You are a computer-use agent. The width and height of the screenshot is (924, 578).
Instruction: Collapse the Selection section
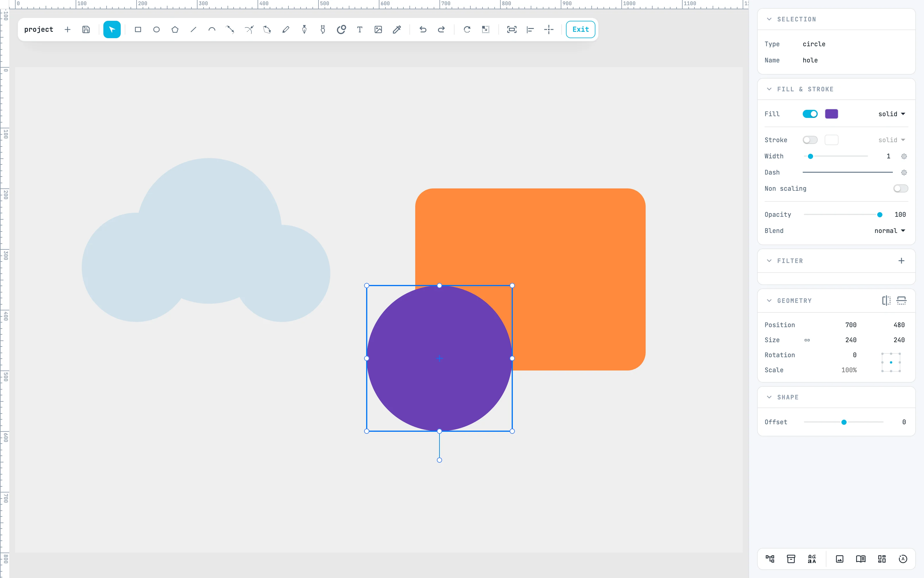[769, 19]
